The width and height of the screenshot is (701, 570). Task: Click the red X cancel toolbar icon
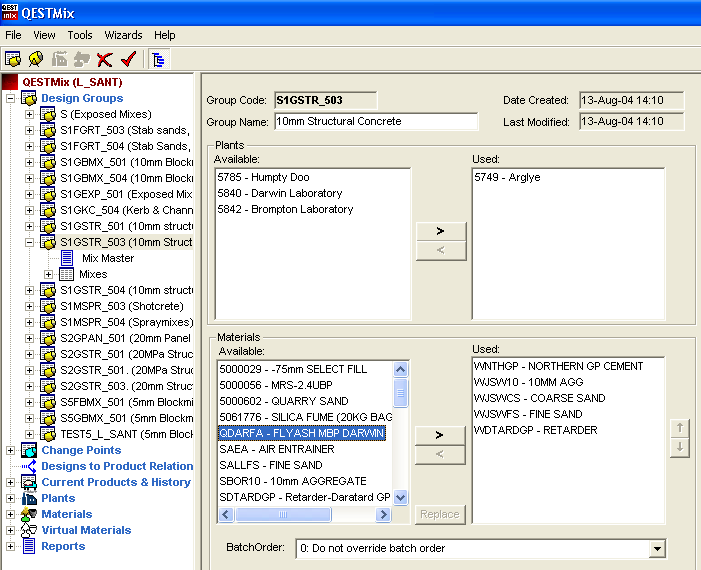click(105, 59)
